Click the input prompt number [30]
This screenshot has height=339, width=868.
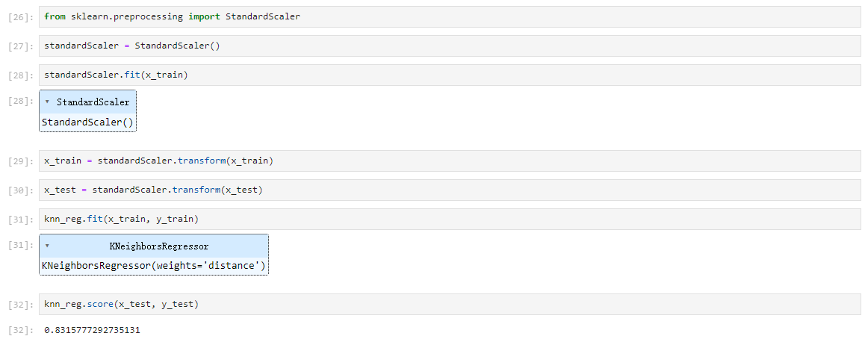pyautogui.click(x=22, y=190)
